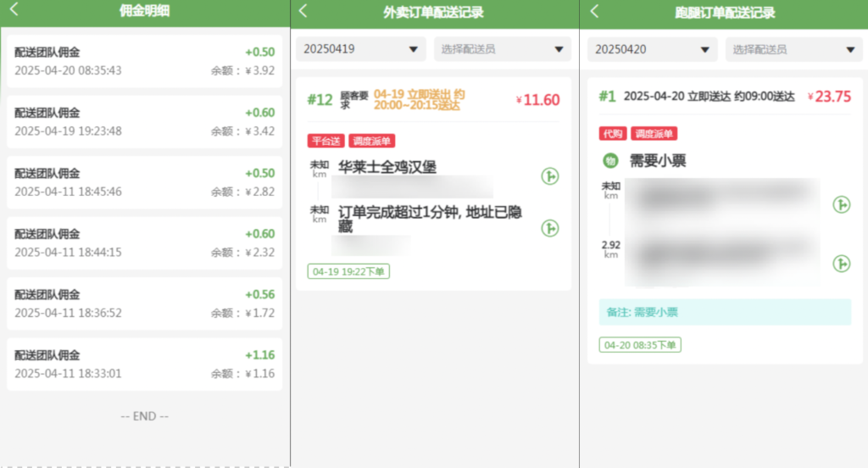868x468 pixels.
Task: Open commission entry dated 2025-04-11 18:44:15
Action: click(144, 243)
